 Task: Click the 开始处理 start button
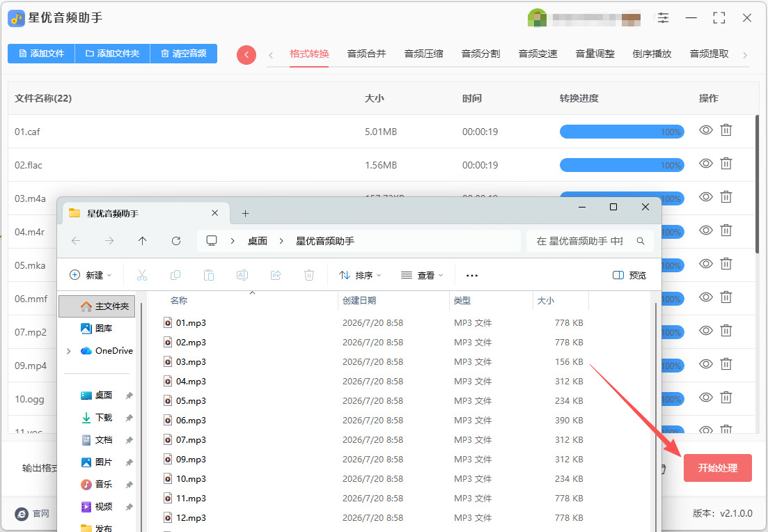[x=718, y=468]
